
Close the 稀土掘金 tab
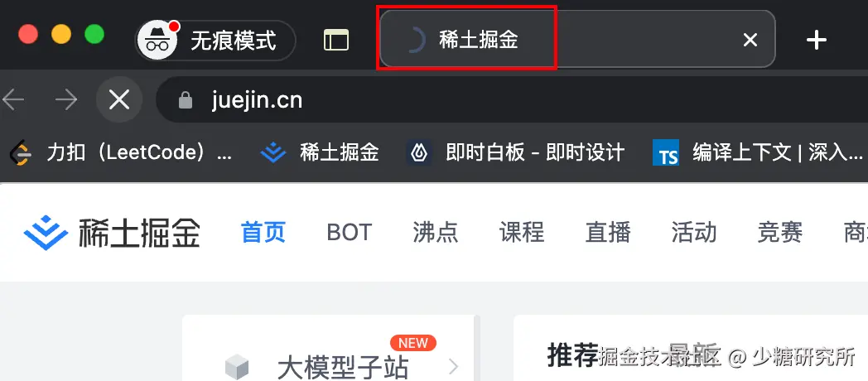(750, 40)
